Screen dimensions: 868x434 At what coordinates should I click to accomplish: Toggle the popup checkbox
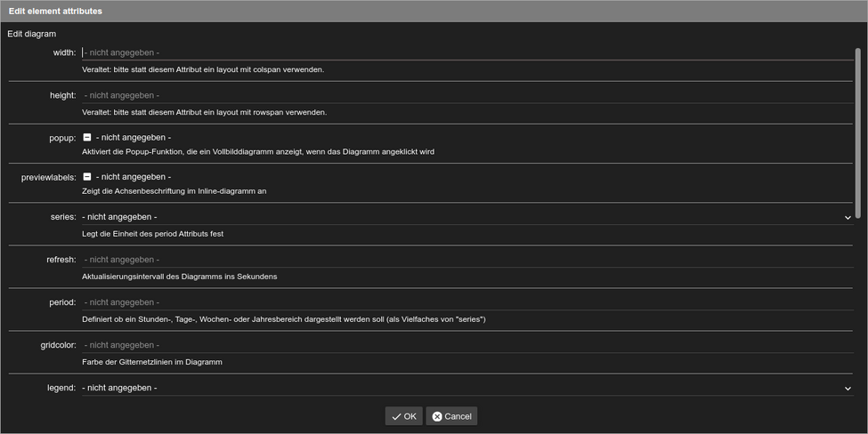tap(87, 138)
